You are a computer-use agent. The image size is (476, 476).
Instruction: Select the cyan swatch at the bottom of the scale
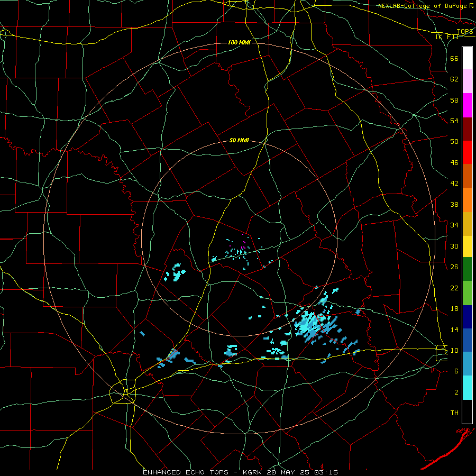pyautogui.click(x=467, y=388)
